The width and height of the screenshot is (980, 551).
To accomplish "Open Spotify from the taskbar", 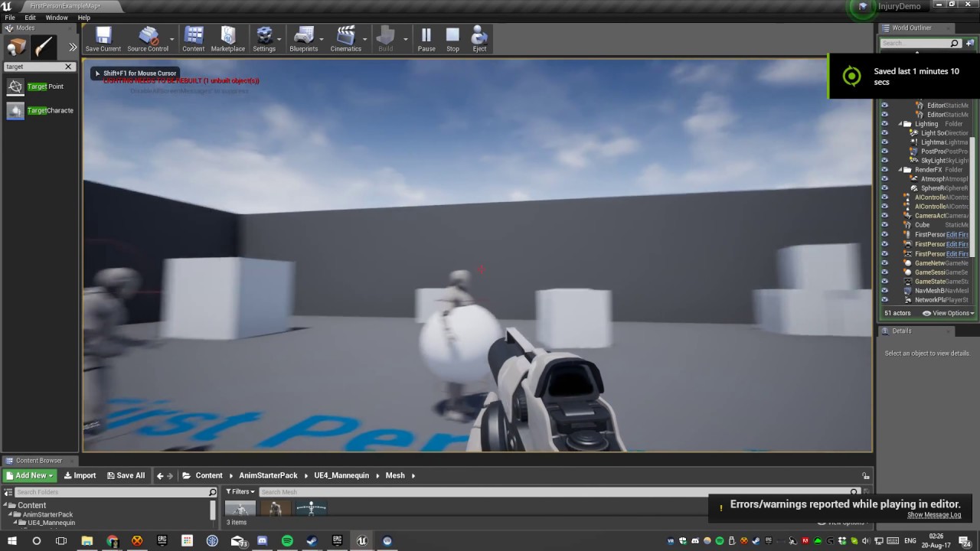I will coord(287,541).
